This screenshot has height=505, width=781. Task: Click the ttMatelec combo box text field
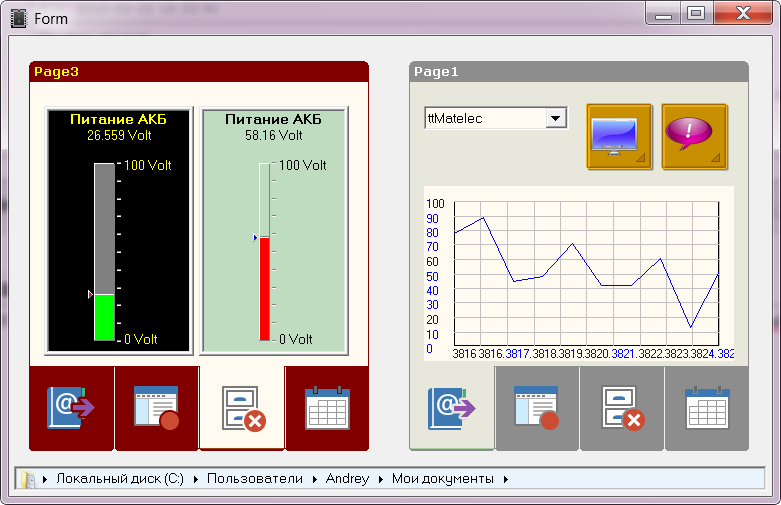click(x=486, y=119)
